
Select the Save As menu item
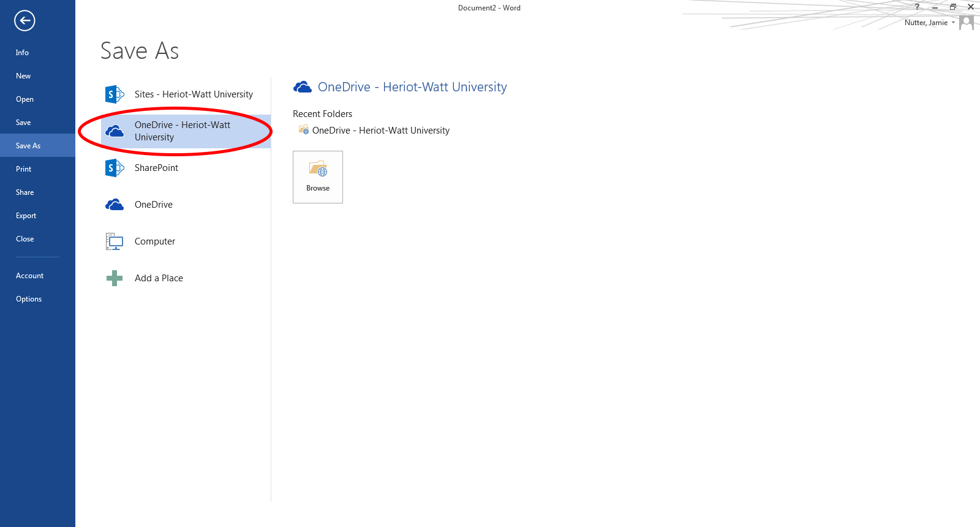37,146
